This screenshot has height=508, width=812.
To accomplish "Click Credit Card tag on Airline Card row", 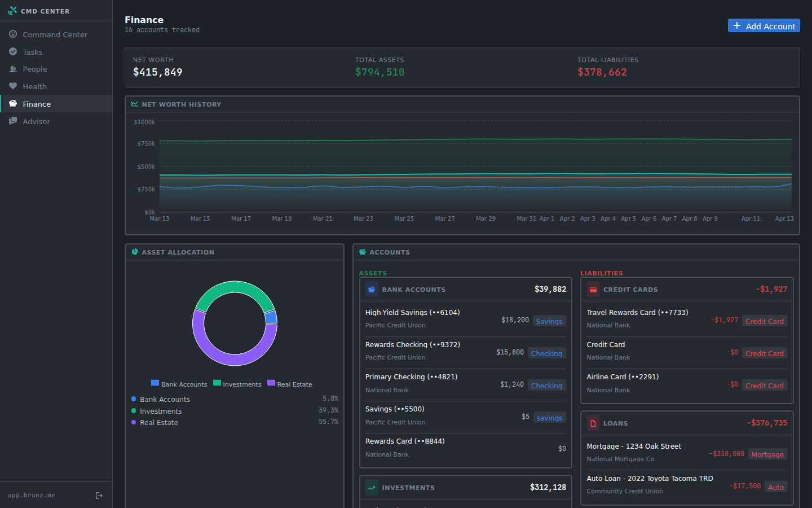I will (x=764, y=386).
